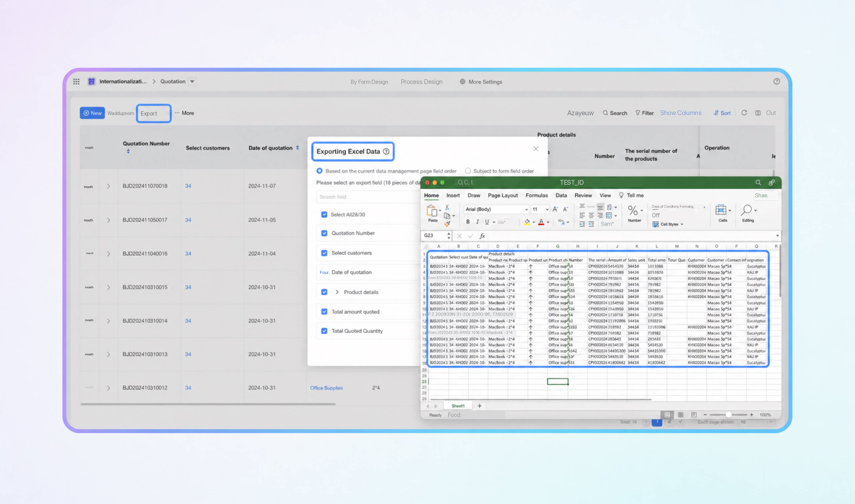Screen dimensions: 855x504
Task: Expand row BJD202411070018 with its chevron
Action: click(108, 186)
